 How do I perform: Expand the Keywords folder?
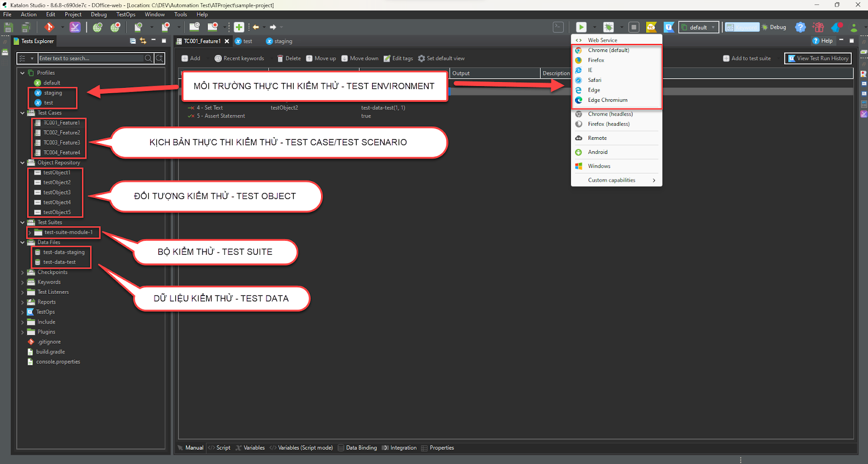[x=22, y=282]
